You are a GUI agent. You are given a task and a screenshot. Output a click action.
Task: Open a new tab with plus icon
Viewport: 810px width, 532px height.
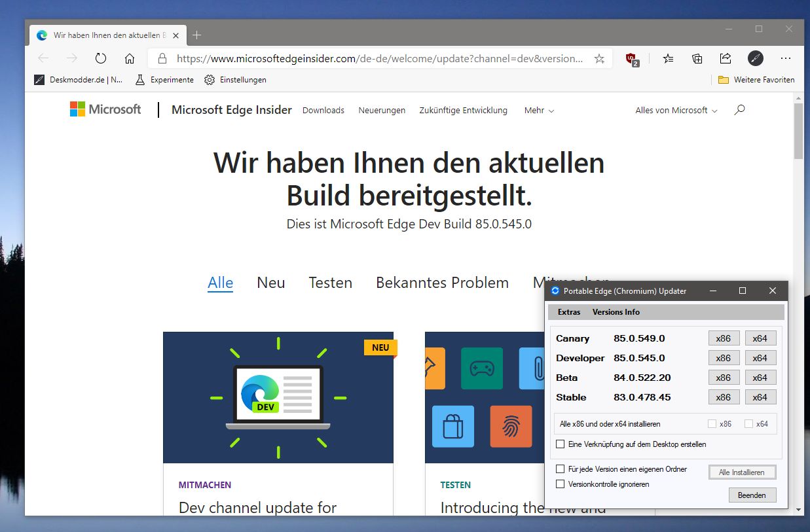click(197, 35)
